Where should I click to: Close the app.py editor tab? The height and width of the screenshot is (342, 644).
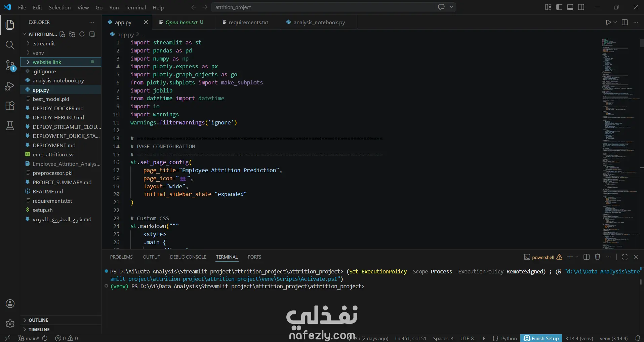tap(146, 22)
